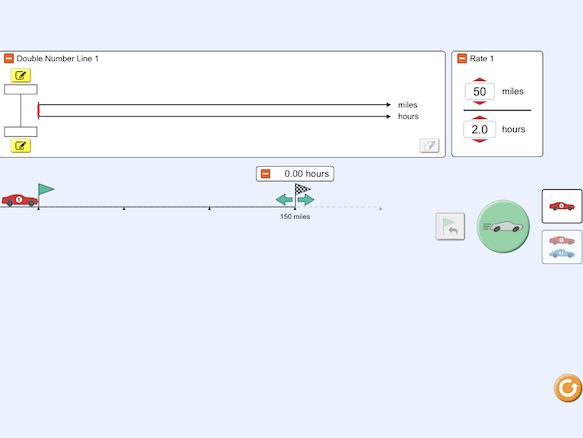Move finish flag left with green arrow
Viewport: 583px width, 438px height.
pos(284,200)
